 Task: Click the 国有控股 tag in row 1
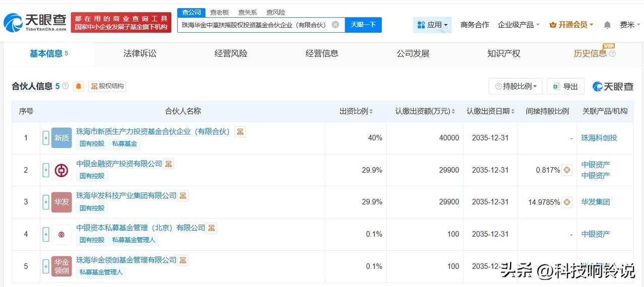(x=92, y=143)
